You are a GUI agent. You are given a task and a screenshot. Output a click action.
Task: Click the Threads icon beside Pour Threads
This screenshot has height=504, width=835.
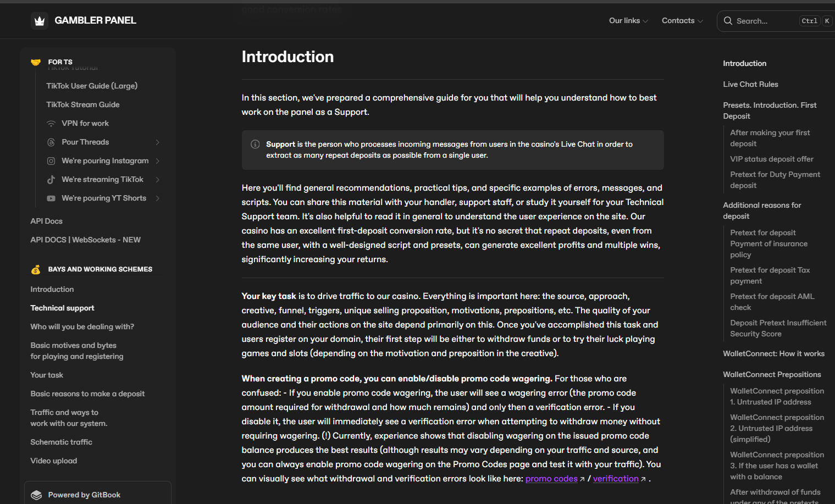[x=51, y=142]
